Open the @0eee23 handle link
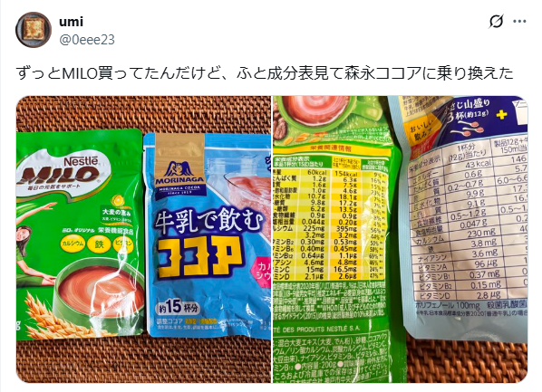This screenshot has height=392, width=542. 87,40
